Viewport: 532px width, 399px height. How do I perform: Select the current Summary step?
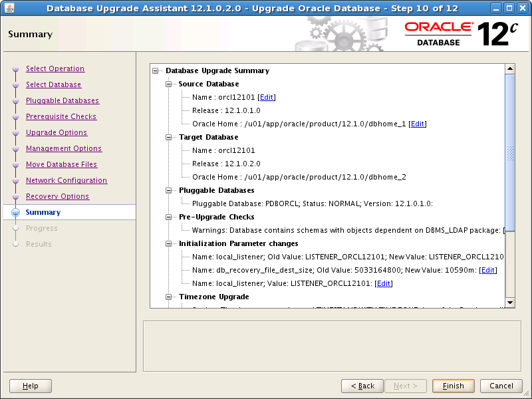click(43, 212)
